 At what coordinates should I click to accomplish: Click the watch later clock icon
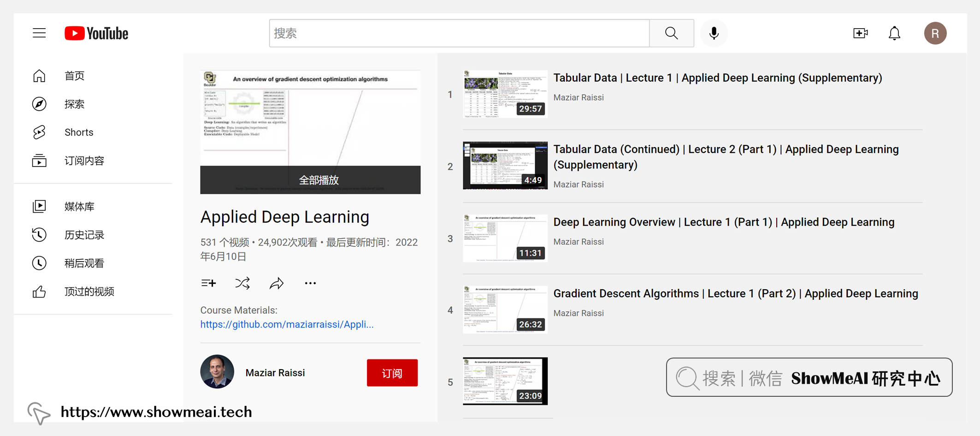click(x=39, y=263)
